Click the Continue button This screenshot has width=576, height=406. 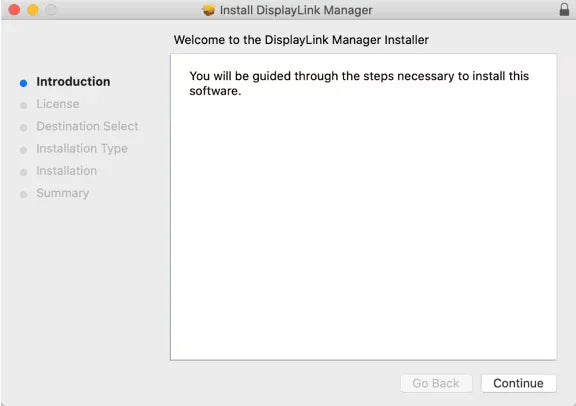tap(518, 383)
